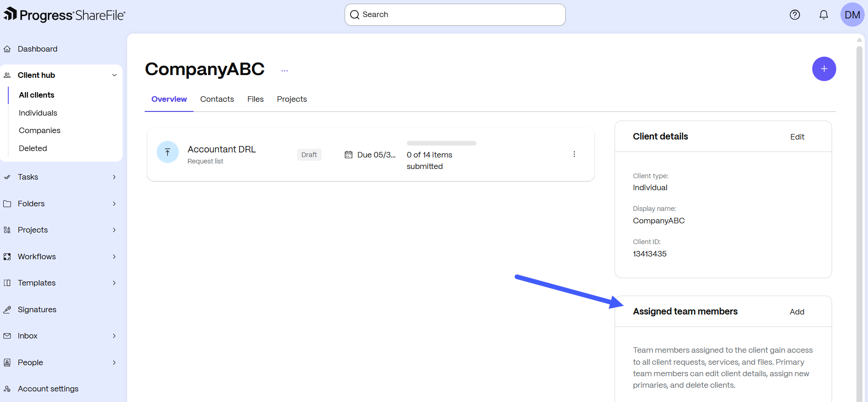The image size is (868, 402).
Task: Expand the Tasks menu chevron
Action: (x=114, y=177)
